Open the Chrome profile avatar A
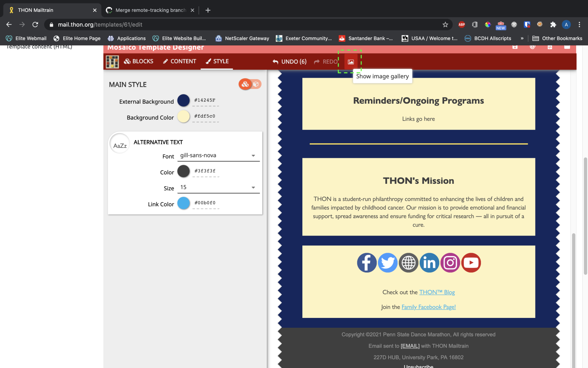588x368 pixels. click(x=566, y=25)
